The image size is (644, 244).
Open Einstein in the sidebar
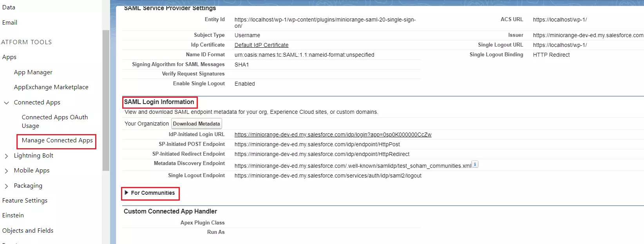click(13, 215)
